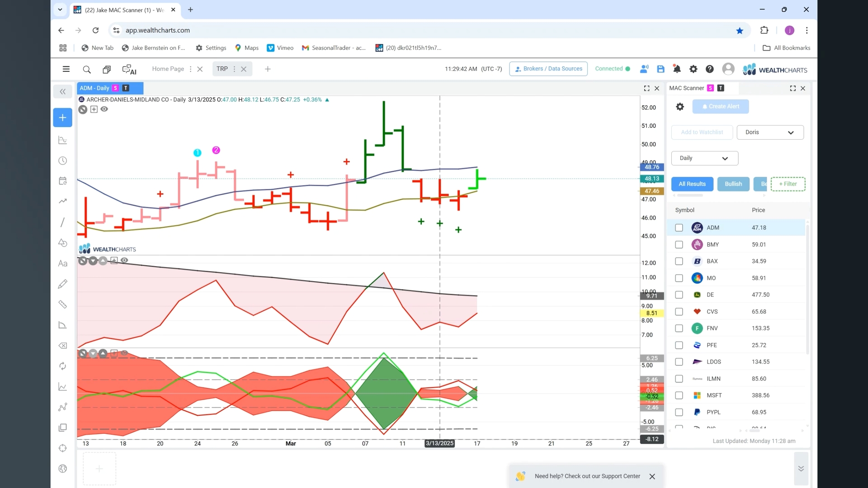Click the blue add tool plus button

62,117
